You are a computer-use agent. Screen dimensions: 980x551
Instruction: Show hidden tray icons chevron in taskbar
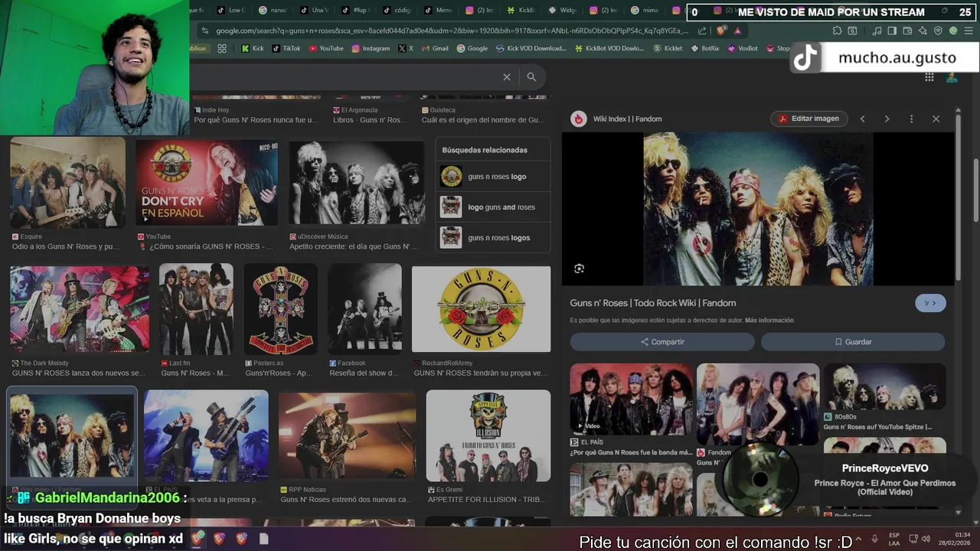[x=857, y=540]
